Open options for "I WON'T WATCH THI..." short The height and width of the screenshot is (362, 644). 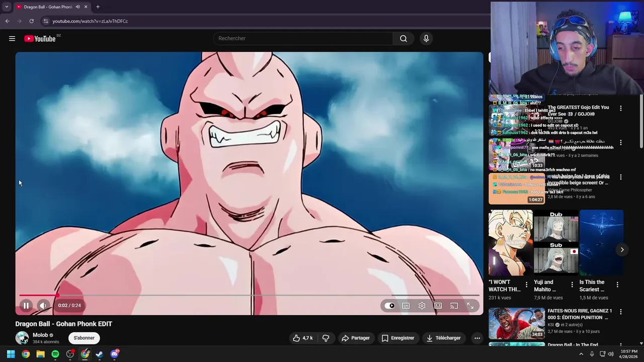[527, 285]
